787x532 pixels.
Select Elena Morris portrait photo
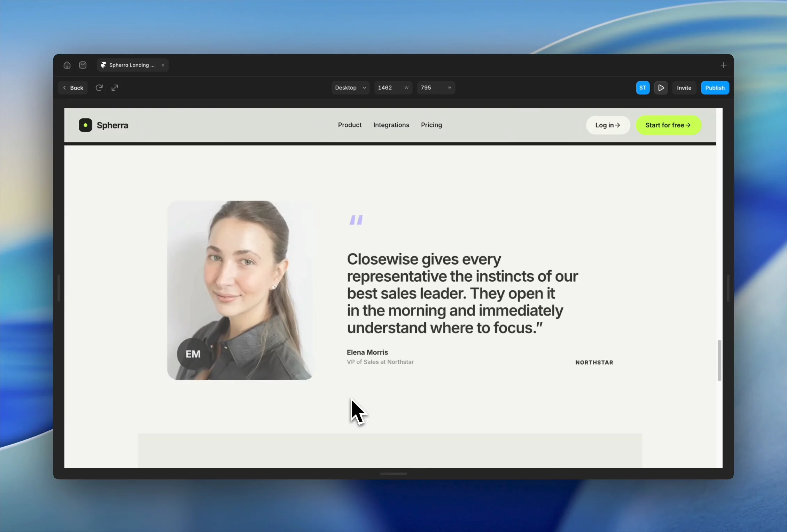240,290
